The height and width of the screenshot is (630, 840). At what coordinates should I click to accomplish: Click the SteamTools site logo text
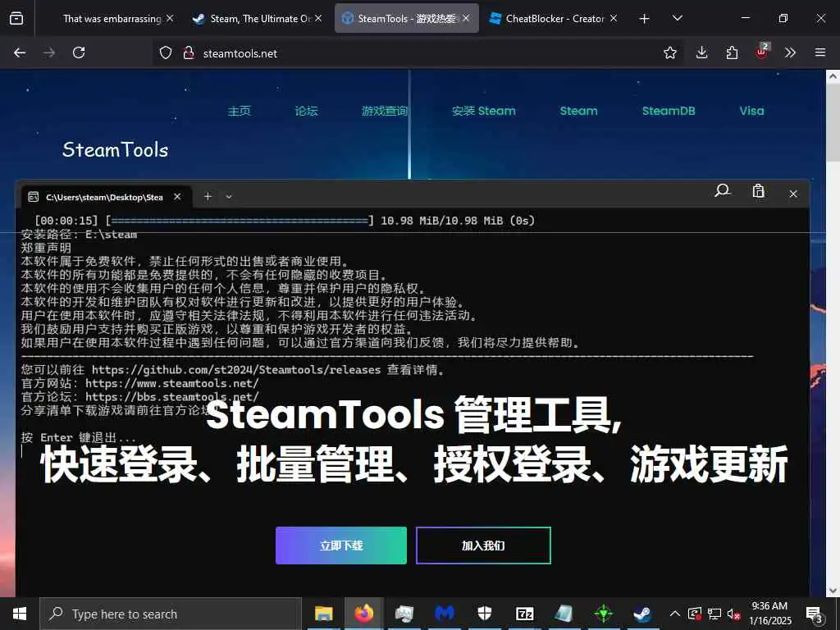point(115,149)
